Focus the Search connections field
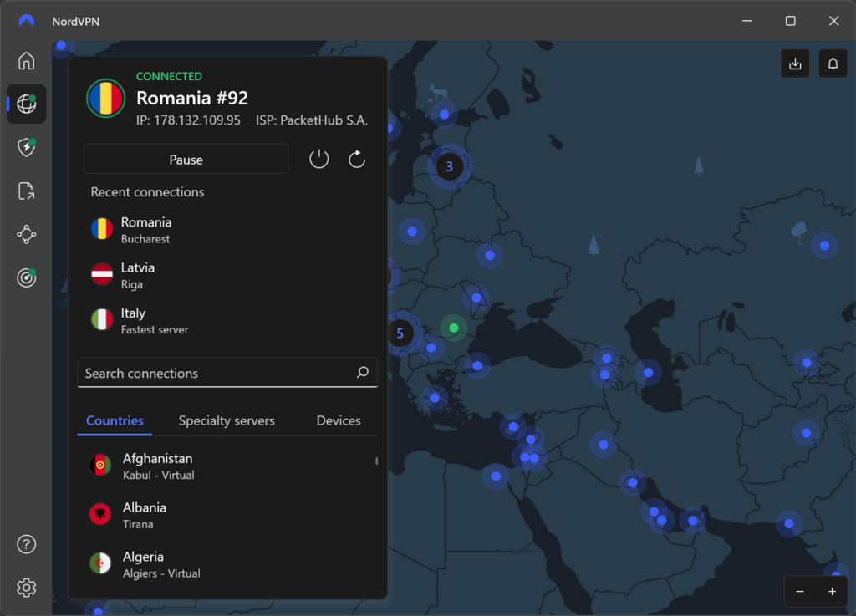This screenshot has height=616, width=856. pyautogui.click(x=227, y=373)
